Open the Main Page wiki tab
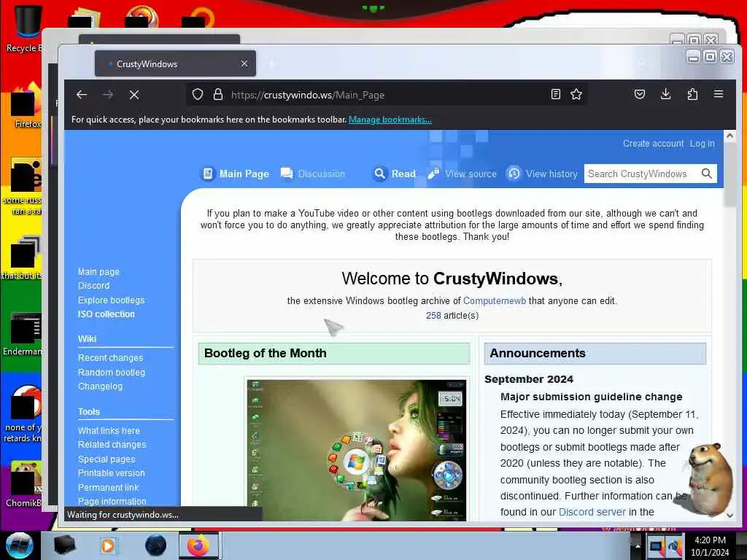The width and height of the screenshot is (747, 560). tap(236, 174)
